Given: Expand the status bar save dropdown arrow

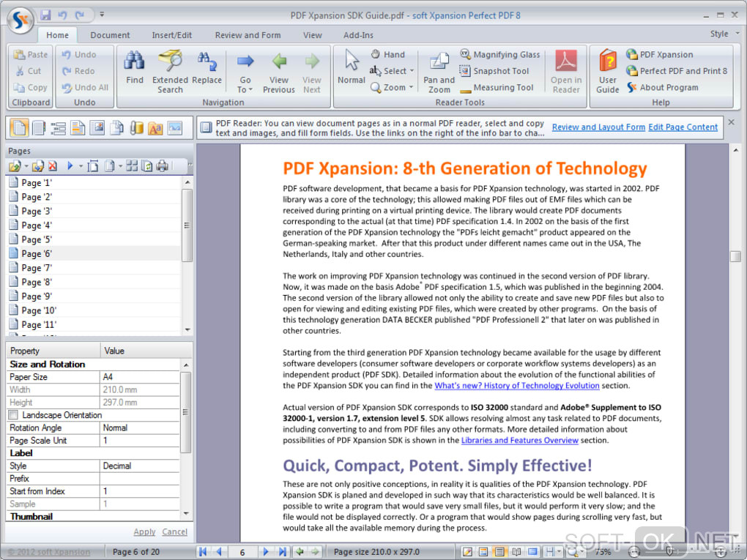Looking at the screenshot, I should coord(559,552).
